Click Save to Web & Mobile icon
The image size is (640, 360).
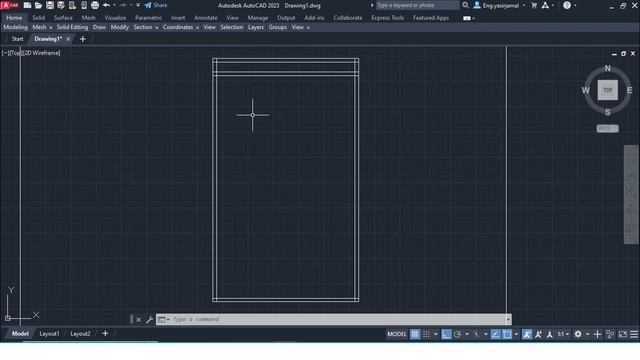pyautogui.click(x=84, y=5)
